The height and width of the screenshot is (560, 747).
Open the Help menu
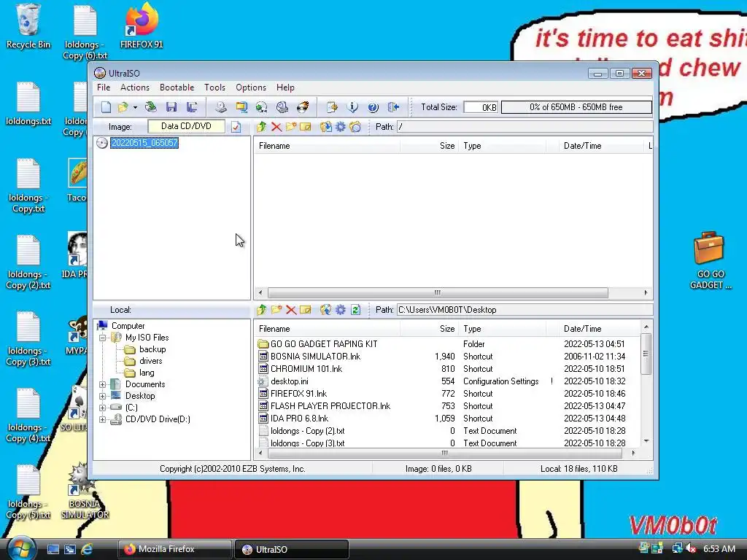pyautogui.click(x=285, y=87)
